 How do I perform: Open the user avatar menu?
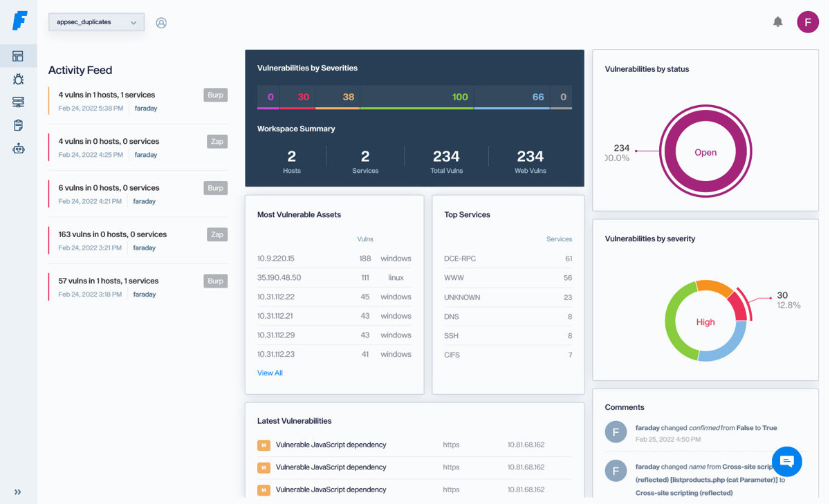click(x=807, y=22)
